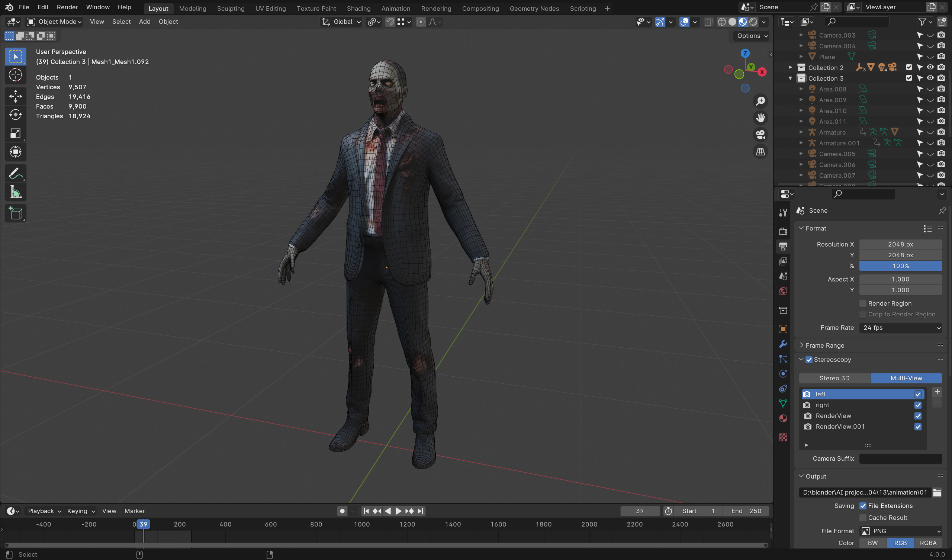Image resolution: width=952 pixels, height=560 pixels.
Task: Open the Material properties tab
Action: (783, 419)
